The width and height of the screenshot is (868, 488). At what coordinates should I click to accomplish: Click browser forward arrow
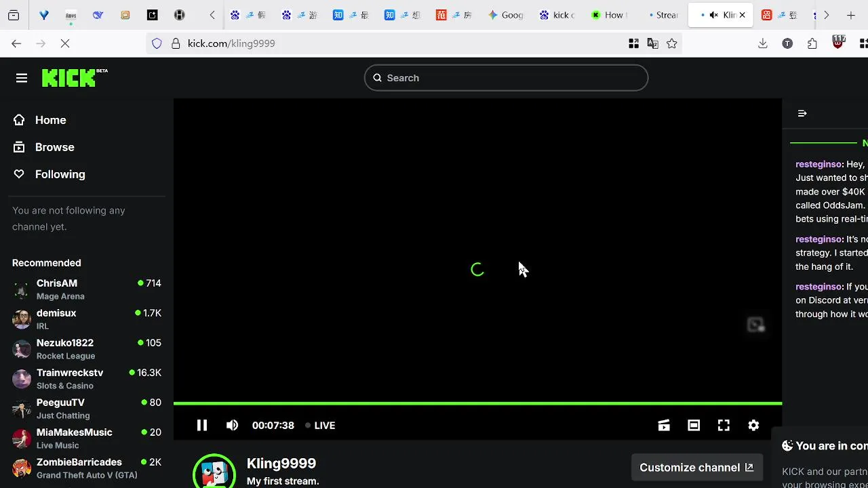[x=41, y=43]
